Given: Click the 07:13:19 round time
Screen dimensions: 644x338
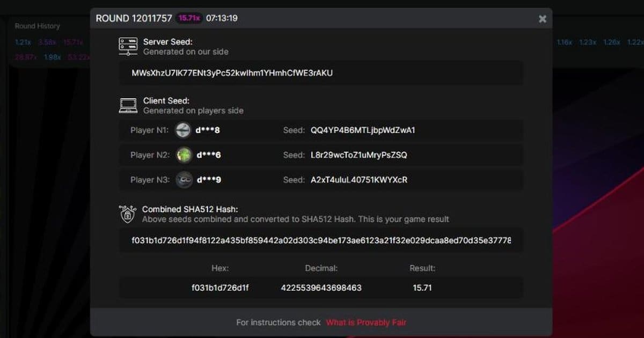Looking at the screenshot, I should coord(222,18).
